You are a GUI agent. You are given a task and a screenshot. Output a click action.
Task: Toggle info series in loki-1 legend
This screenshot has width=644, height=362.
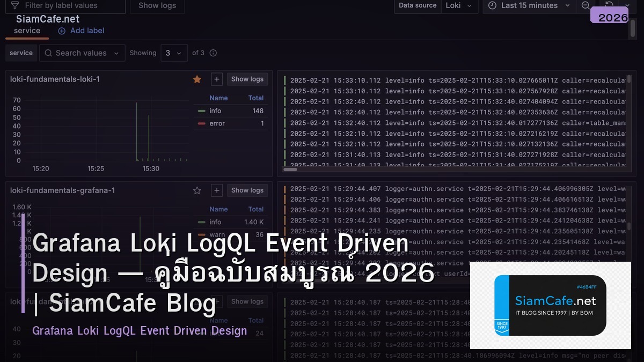pyautogui.click(x=215, y=110)
